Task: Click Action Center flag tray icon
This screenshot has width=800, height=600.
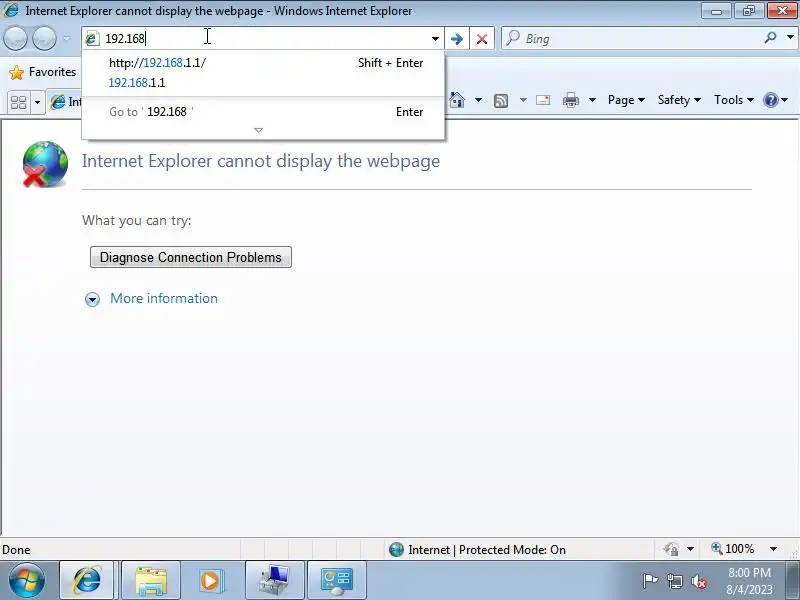Action: 650,581
